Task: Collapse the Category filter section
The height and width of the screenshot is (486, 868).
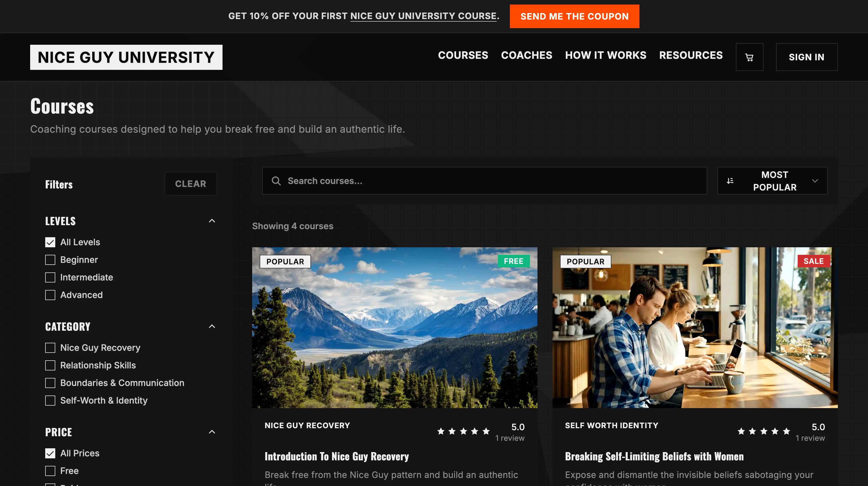Action: pyautogui.click(x=212, y=326)
